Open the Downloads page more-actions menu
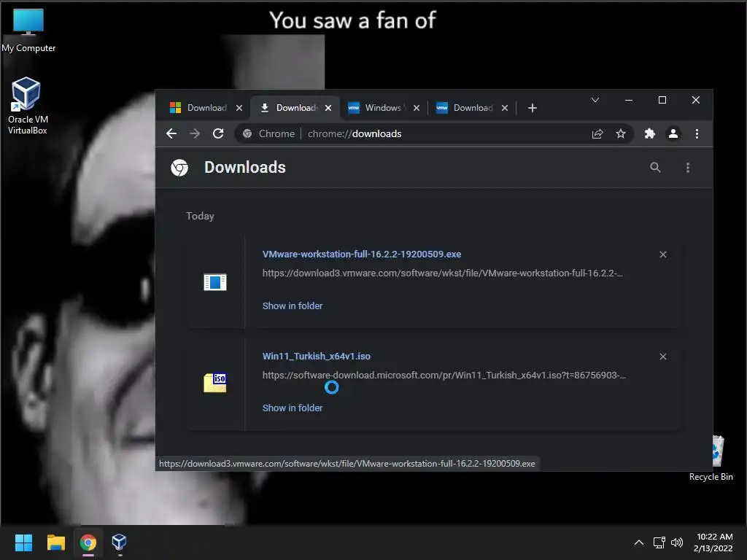This screenshot has height=560, width=747. (x=687, y=168)
